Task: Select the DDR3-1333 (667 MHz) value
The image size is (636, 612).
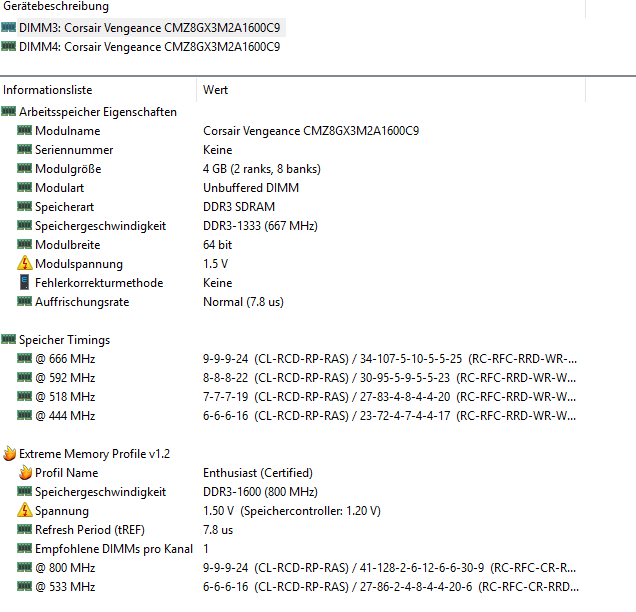Action: click(260, 226)
